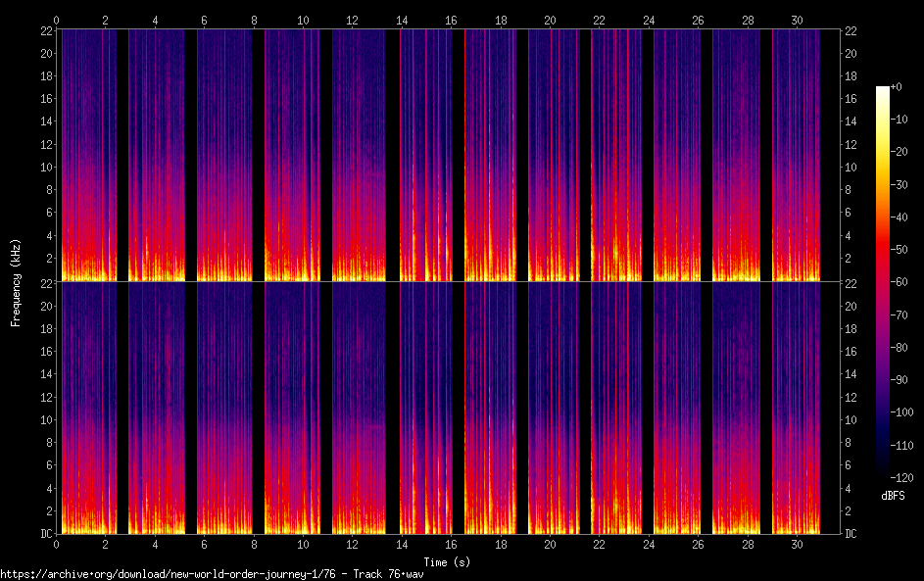Screen dimensions: 924x581
Task: Click the -60 mark on the color scale
Action: point(883,282)
